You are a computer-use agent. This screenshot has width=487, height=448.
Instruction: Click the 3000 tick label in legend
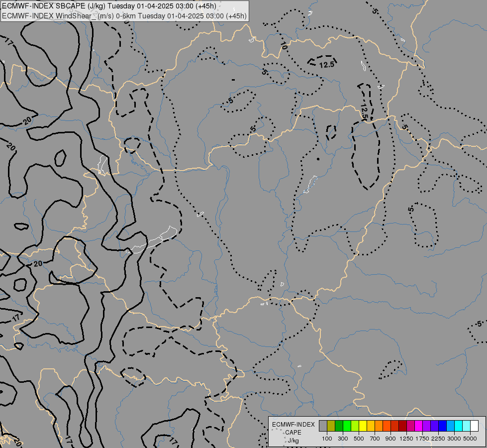pyautogui.click(x=454, y=439)
